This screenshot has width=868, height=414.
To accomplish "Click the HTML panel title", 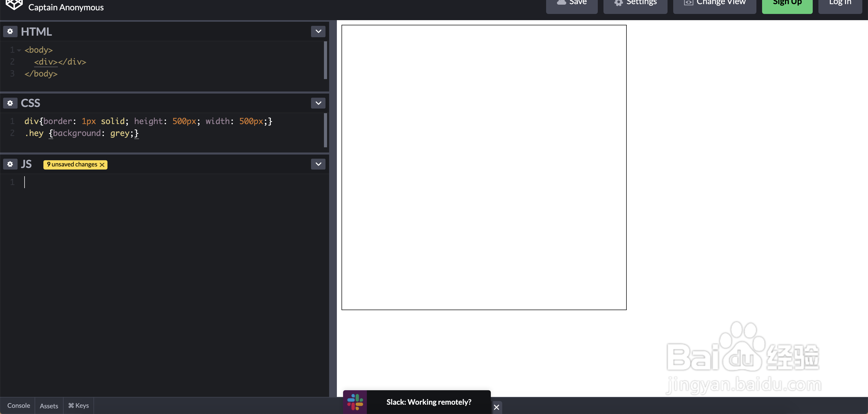I will [36, 32].
